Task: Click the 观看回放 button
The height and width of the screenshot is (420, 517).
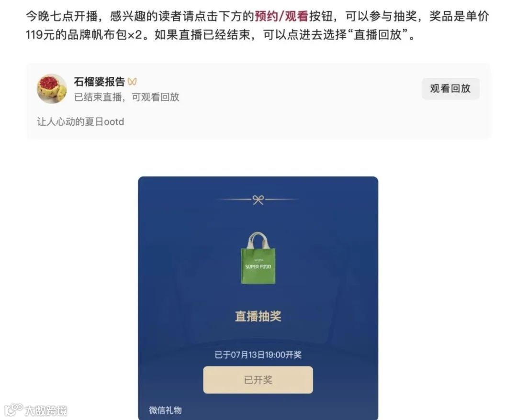Action: tap(450, 88)
